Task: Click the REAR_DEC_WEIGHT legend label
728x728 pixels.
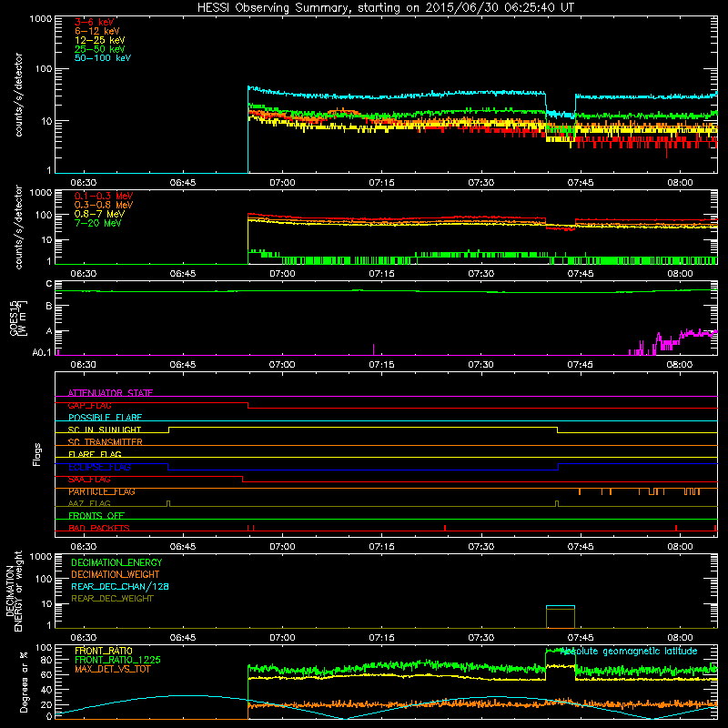Action: (112, 599)
